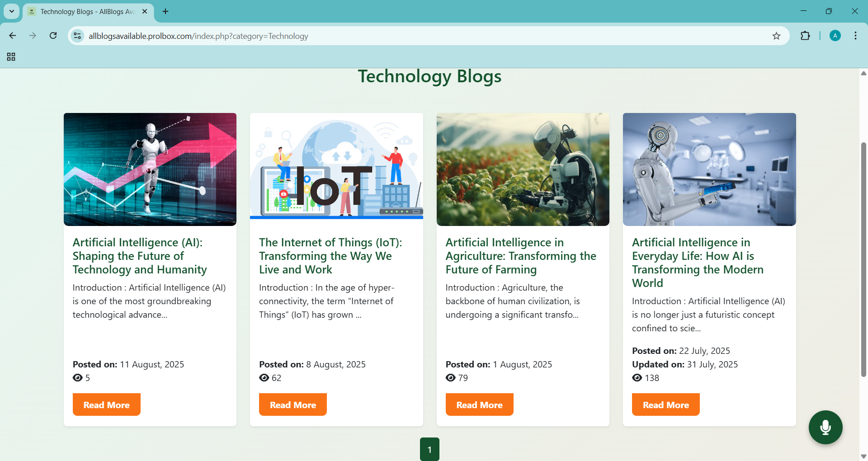
Task: Bookmark this page with the star icon
Action: tap(776, 36)
